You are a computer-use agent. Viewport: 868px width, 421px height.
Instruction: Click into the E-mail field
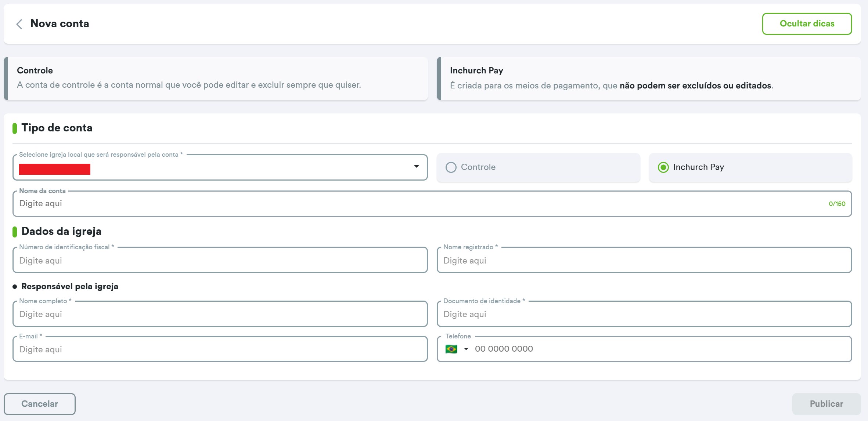coord(220,349)
